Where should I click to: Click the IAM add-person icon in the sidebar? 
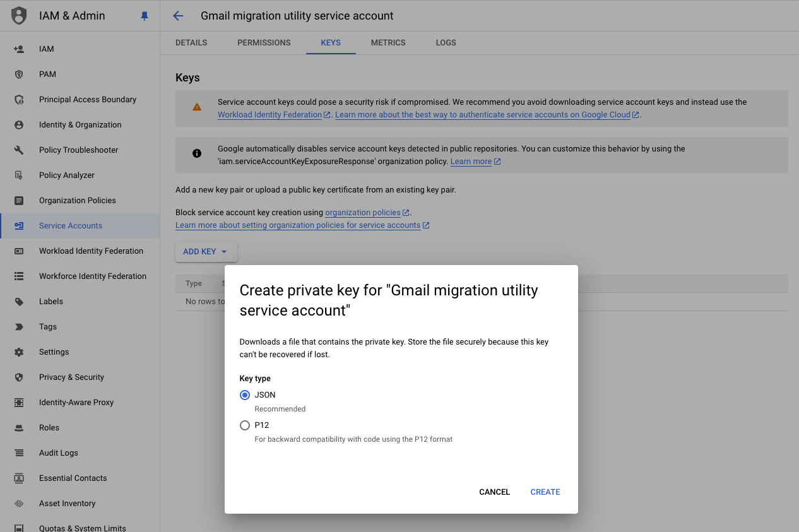click(x=19, y=49)
